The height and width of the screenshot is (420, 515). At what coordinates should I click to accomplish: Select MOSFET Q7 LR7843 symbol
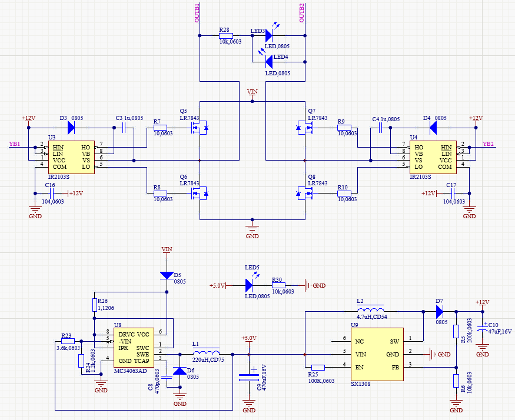tap(305, 128)
